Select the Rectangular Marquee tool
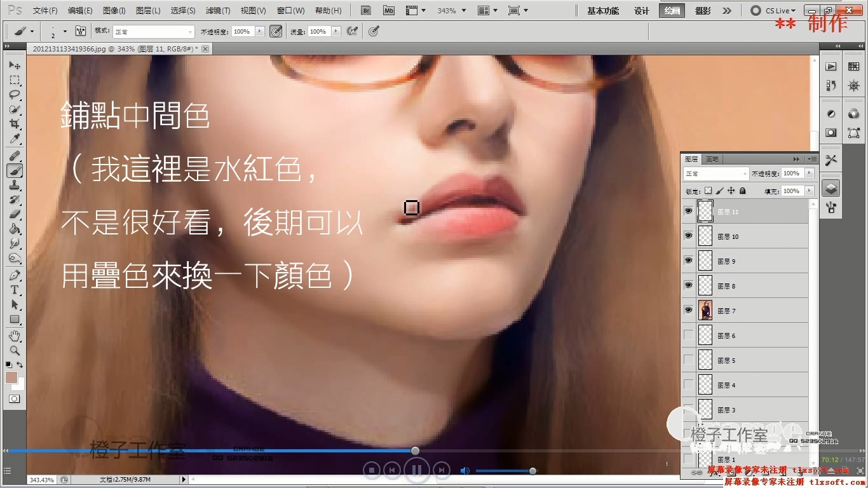The width and height of the screenshot is (868, 488). (15, 80)
